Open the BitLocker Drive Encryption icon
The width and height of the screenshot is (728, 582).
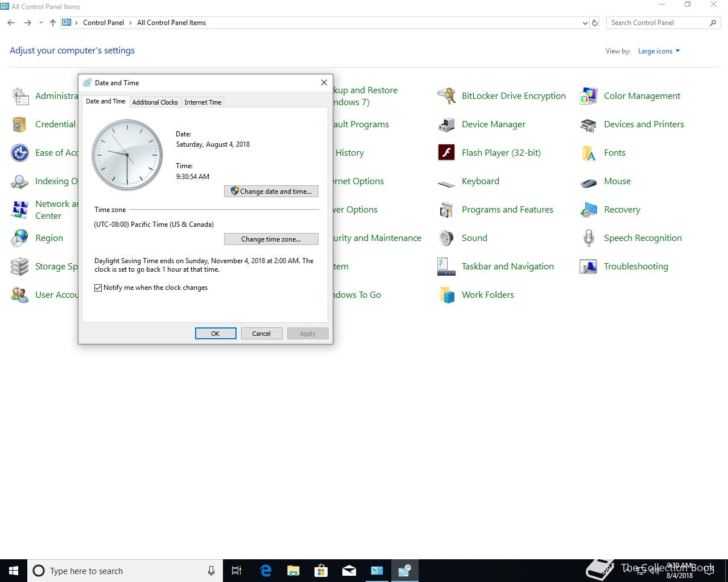point(446,96)
